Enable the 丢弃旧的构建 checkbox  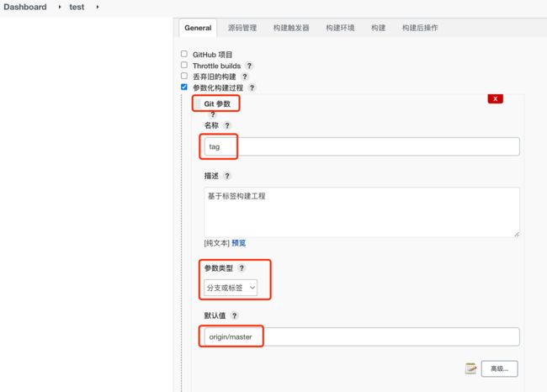pos(184,76)
